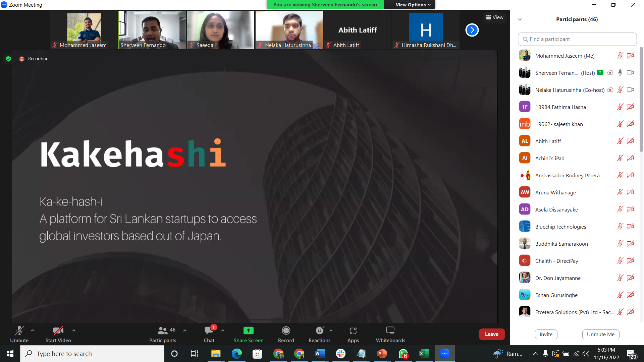Select Buddhika Samarakoon participant row
Viewport: 644px width, 362px height.
(x=577, y=244)
